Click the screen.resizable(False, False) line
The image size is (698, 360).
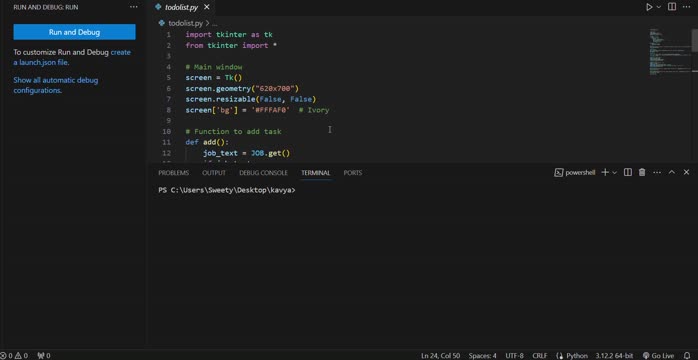(251, 99)
